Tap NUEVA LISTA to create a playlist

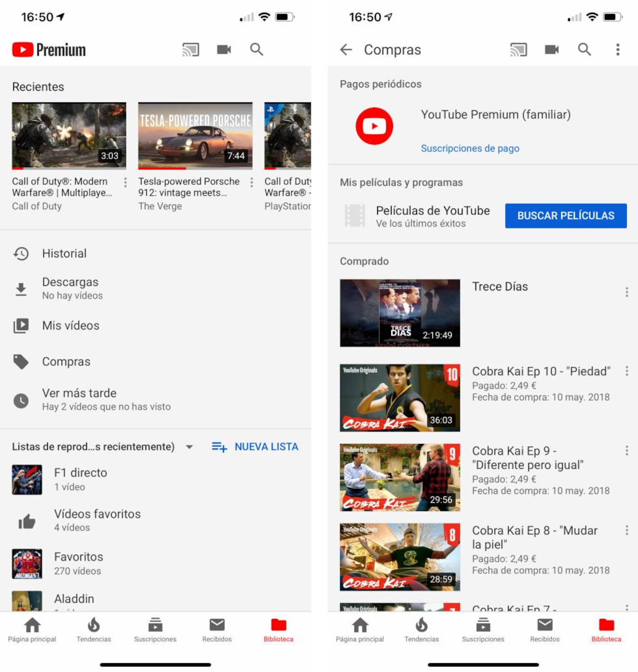click(x=255, y=447)
